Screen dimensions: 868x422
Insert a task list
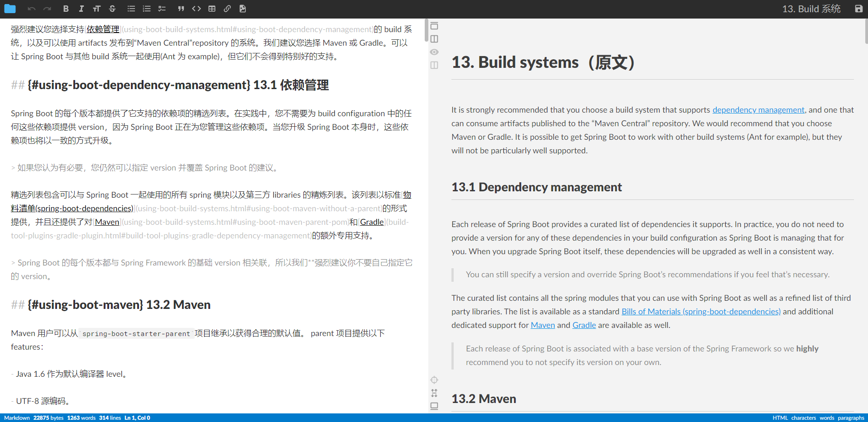click(162, 9)
